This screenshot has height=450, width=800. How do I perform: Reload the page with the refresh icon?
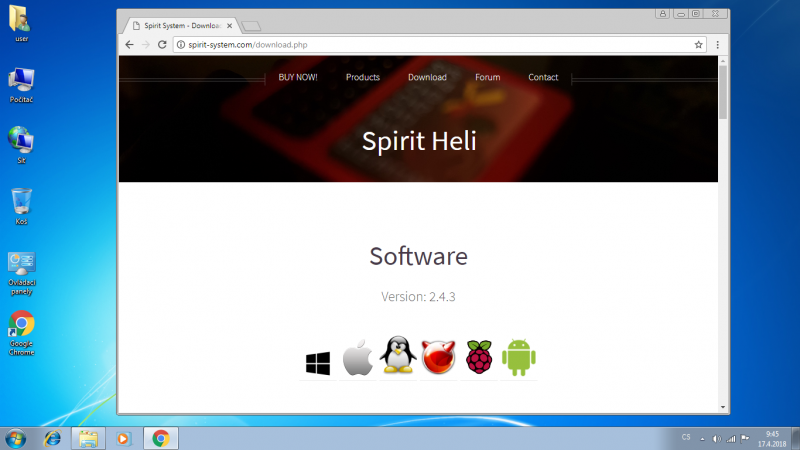(162, 45)
